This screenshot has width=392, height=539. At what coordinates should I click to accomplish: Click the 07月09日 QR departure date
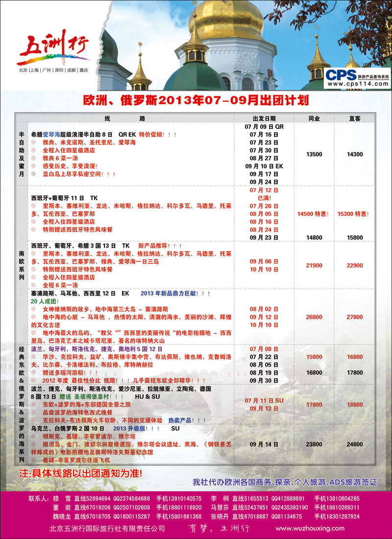coord(264,126)
